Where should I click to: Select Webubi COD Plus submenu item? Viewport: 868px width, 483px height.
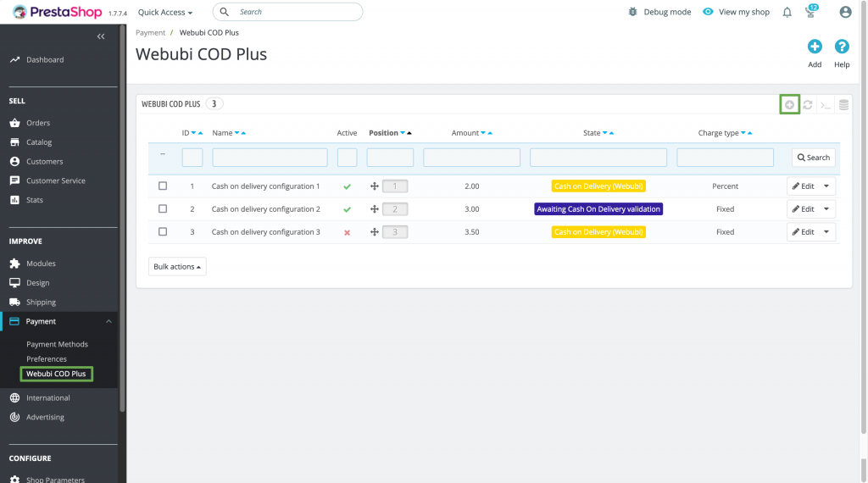pos(56,374)
